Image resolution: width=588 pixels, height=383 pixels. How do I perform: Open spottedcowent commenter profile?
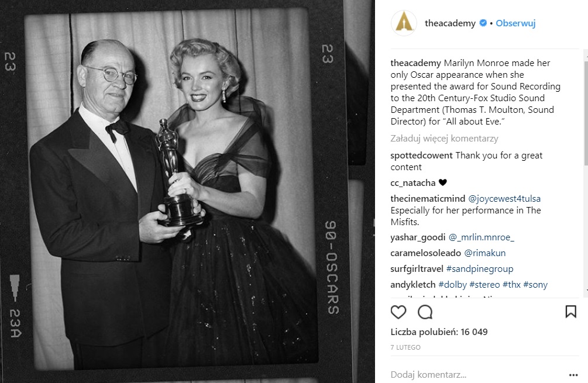421,155
